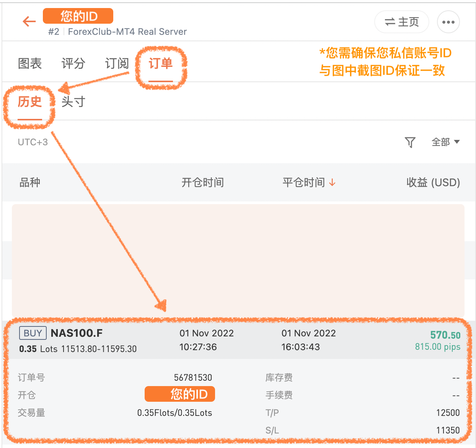Select the 订阅 tab
476x448 pixels.
click(117, 63)
